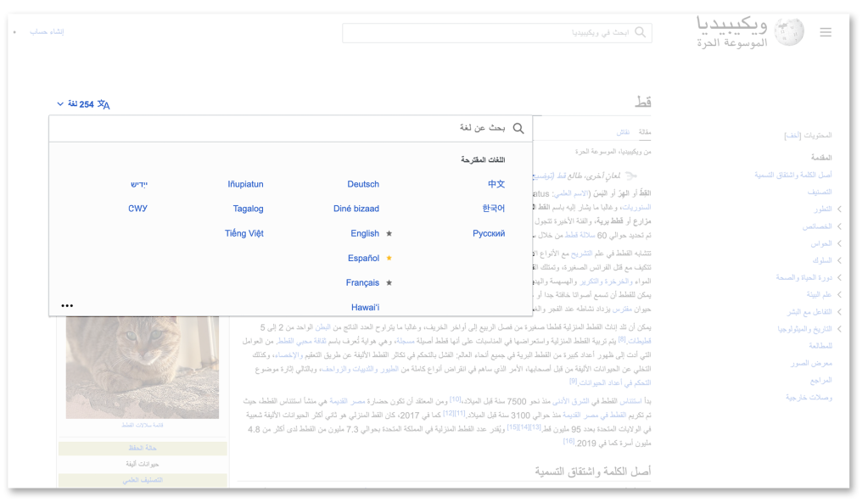Click the مصر القديمة article link
This screenshot has height=502, width=868.
click(347, 401)
